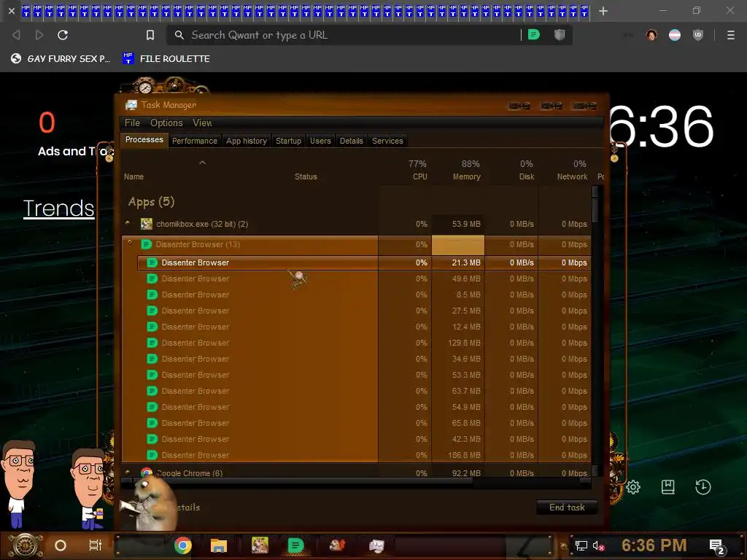The image size is (747, 560).
Task: Switch to the Performance tab
Action: tap(194, 141)
